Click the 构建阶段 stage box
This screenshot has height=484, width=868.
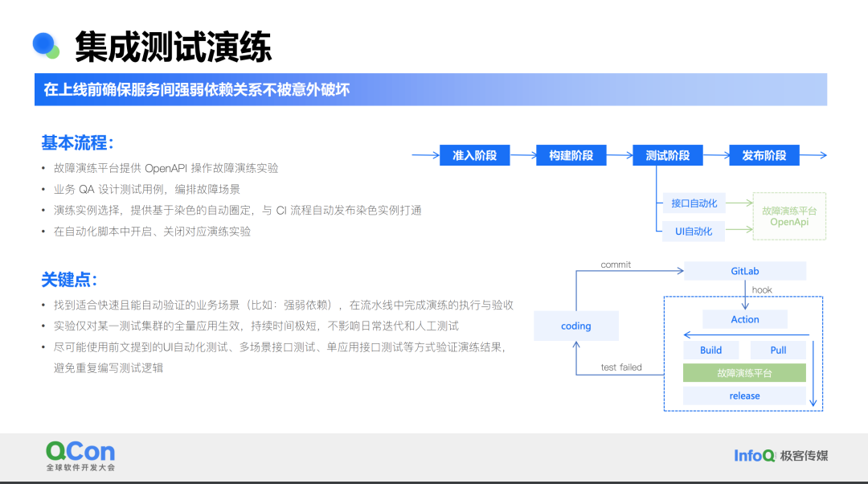571,156
